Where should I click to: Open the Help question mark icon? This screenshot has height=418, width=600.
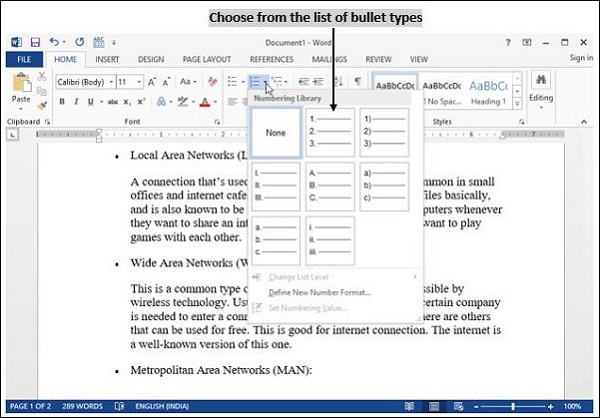coord(509,43)
